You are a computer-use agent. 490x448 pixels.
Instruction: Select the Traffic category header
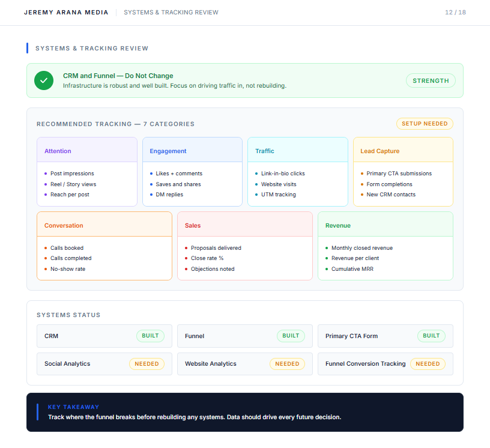298,150
